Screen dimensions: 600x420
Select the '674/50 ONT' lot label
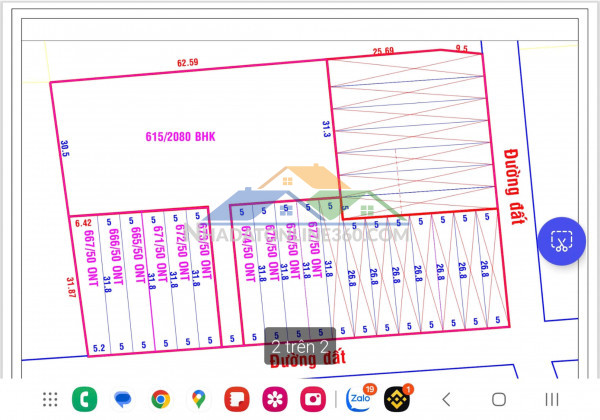248,254
